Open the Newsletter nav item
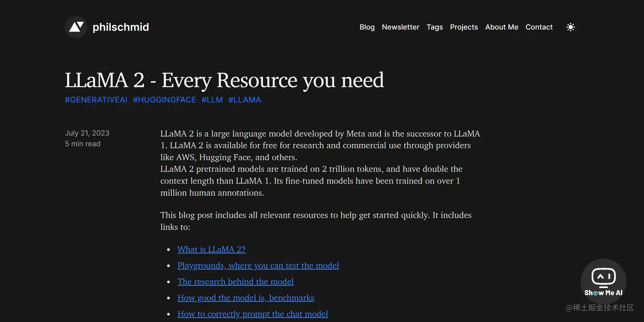Image resolution: width=644 pixels, height=322 pixels. (x=400, y=27)
